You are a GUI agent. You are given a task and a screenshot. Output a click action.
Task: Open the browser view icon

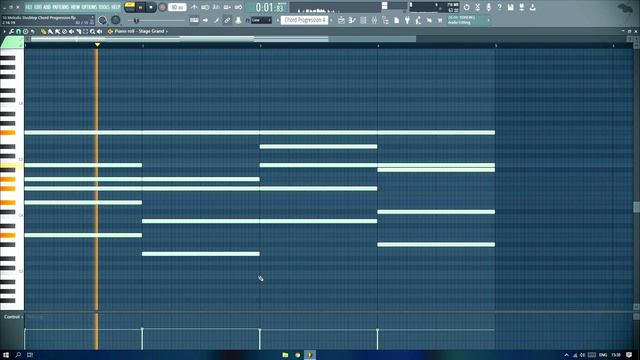tap(385, 20)
